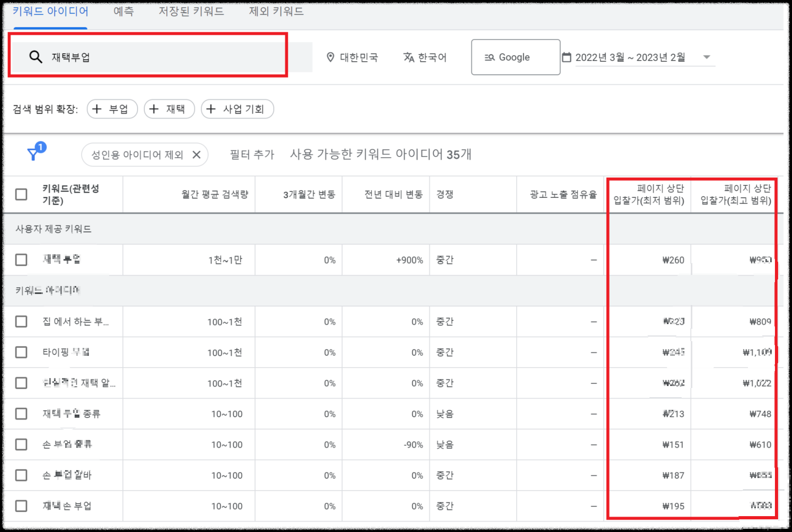Click the Google search network icon
792x532 pixels.
pos(490,57)
